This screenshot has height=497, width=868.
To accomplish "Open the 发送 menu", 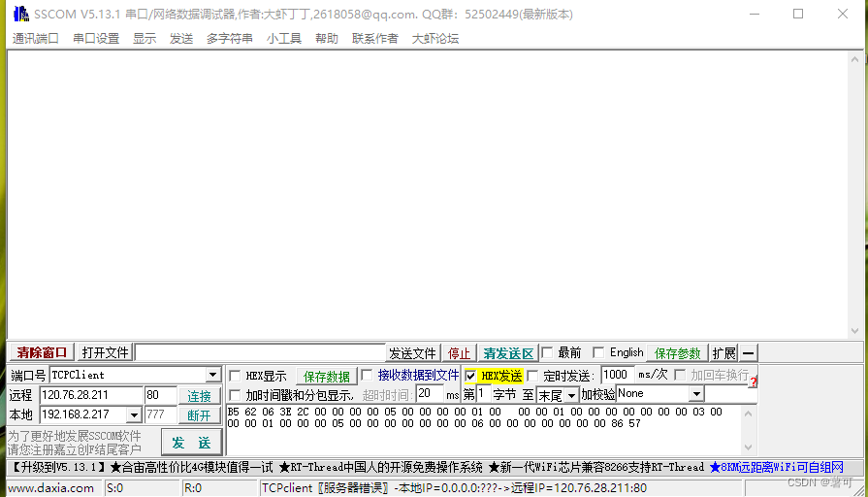I will pyautogui.click(x=181, y=38).
